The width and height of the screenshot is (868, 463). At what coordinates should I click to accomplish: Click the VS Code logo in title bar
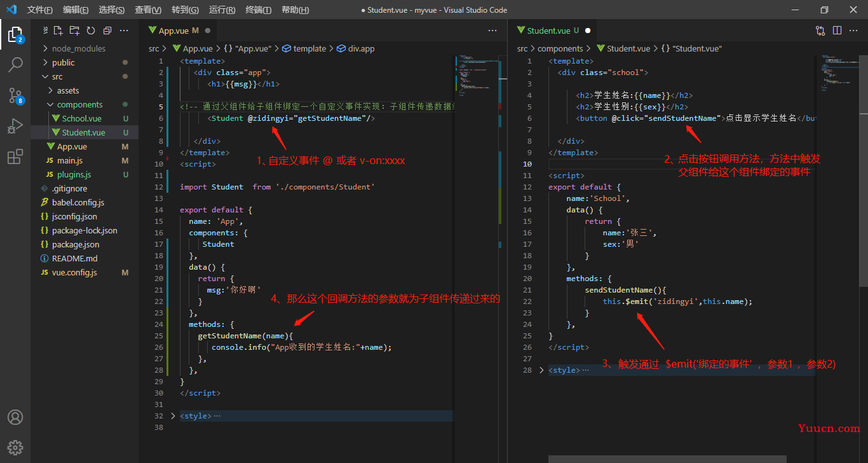pos(11,10)
